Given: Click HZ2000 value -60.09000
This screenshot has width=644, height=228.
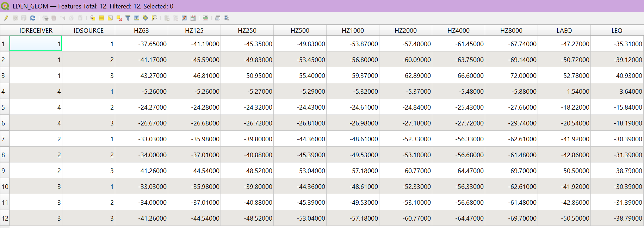Looking at the screenshot, I should (406, 60).
